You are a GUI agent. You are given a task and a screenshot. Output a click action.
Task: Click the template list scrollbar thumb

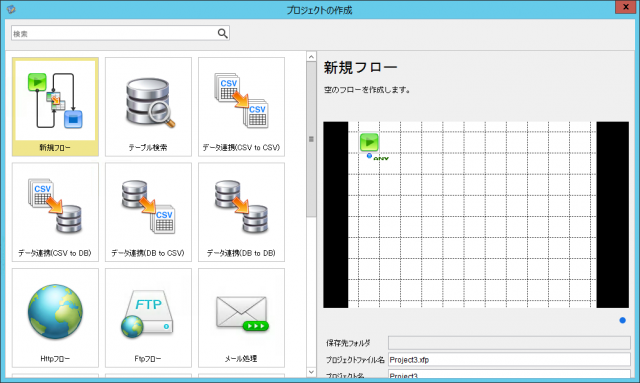(311, 139)
